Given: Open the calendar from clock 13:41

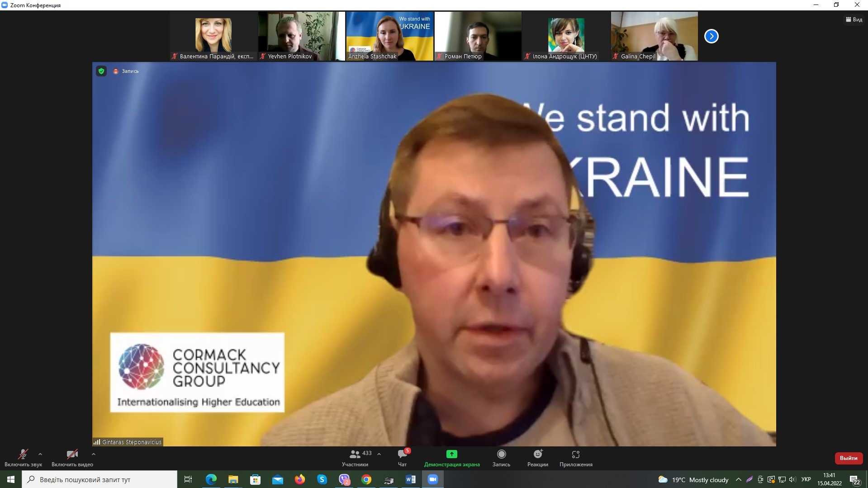Looking at the screenshot, I should point(830,479).
